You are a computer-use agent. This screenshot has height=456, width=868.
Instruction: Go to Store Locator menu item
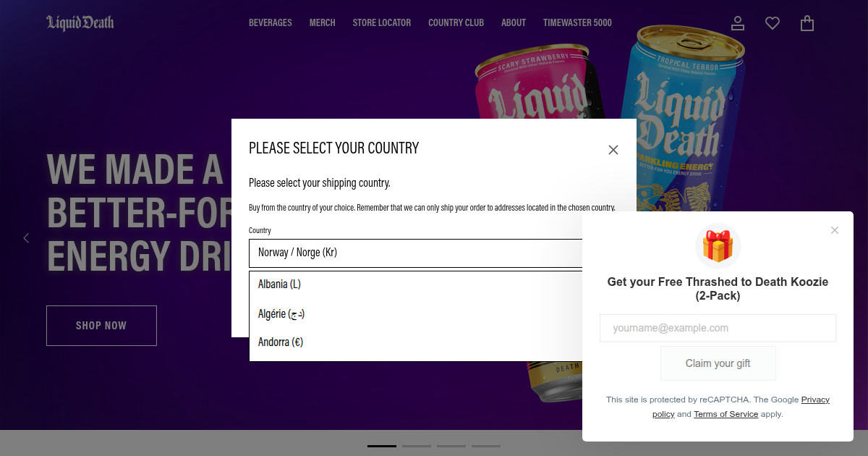(x=382, y=22)
